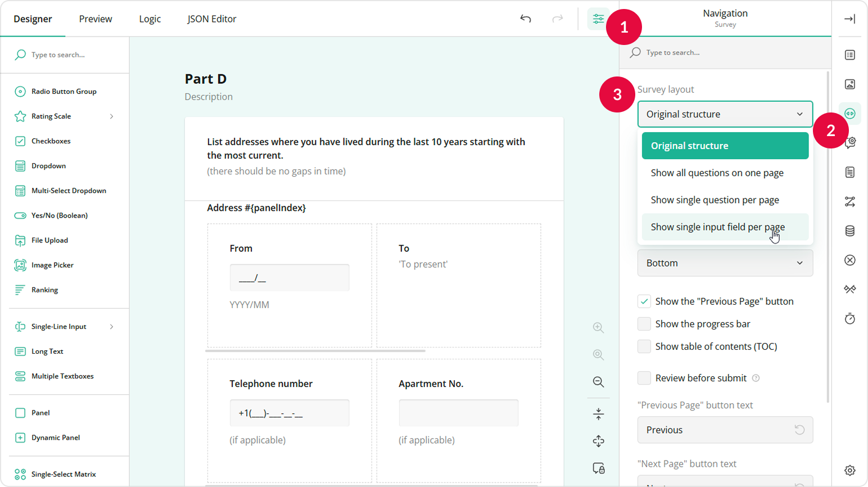
Task: Undo the last change
Action: pyautogui.click(x=525, y=19)
